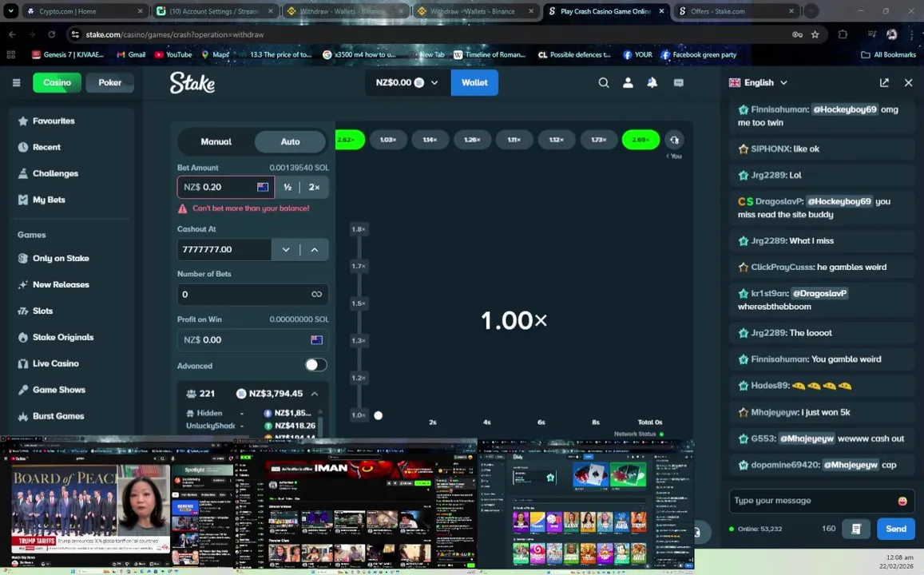Switch to the first Binance Withdraw tab
Screen dimensions: 924x575
point(345,11)
